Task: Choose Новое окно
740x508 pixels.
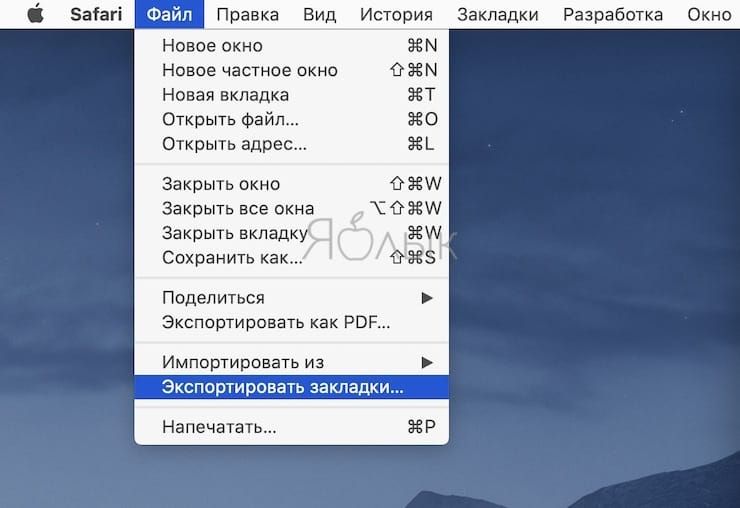Action: click(x=292, y=46)
